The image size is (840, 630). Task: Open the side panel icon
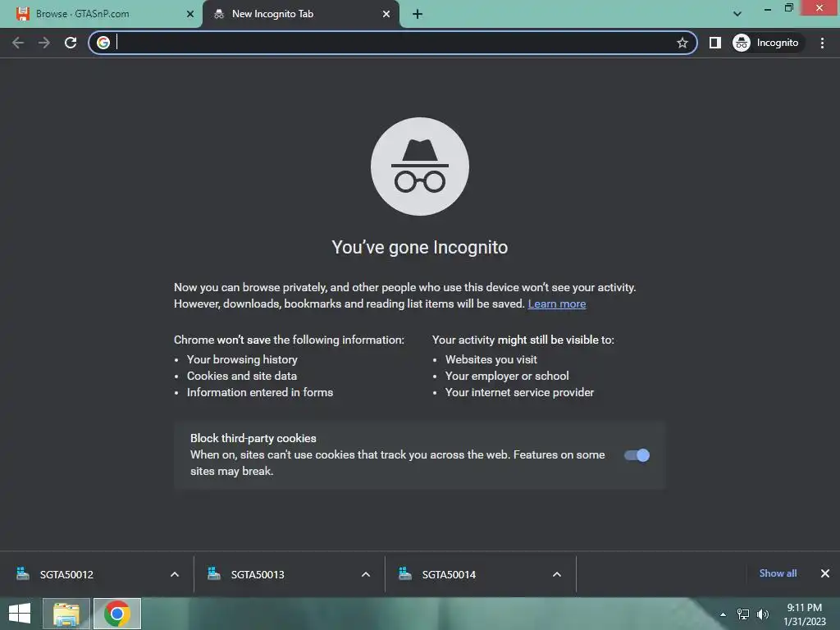coord(714,43)
